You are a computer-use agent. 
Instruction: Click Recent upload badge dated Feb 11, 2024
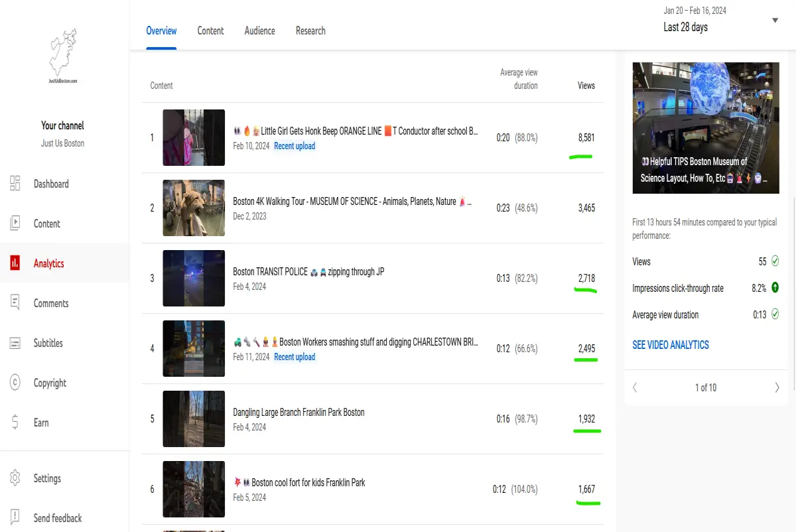(295, 357)
